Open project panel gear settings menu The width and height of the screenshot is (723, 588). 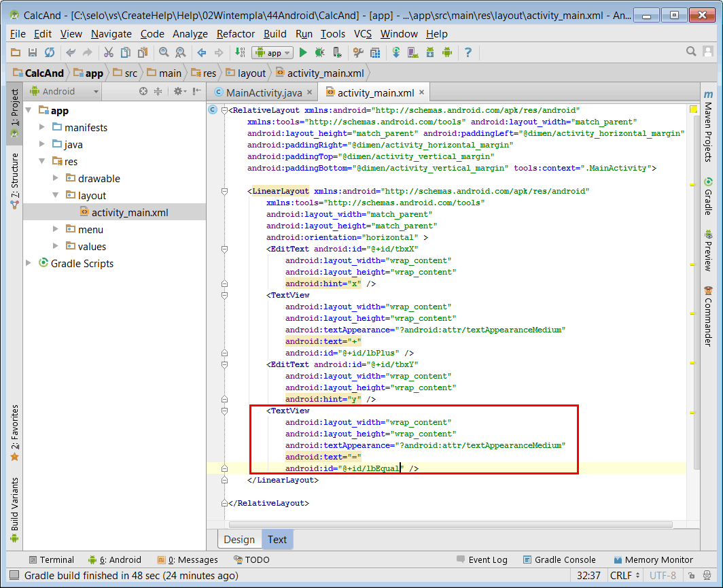(179, 91)
